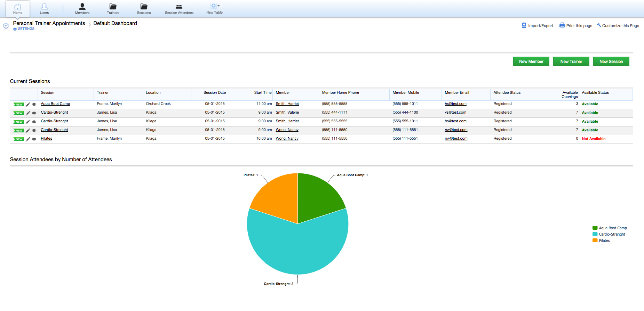Open member Smith, Harriet in Aqua Boot Camp row
This screenshot has height=311, width=644.
pos(287,104)
